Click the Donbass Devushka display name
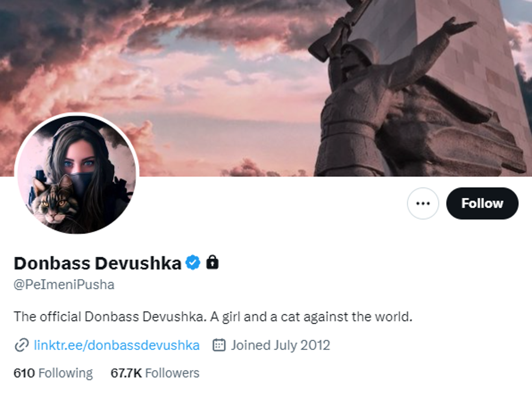 pyautogui.click(x=97, y=263)
